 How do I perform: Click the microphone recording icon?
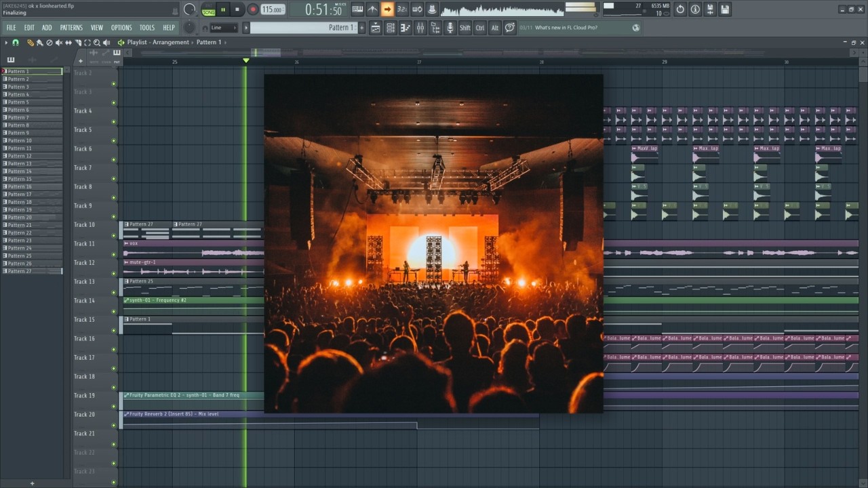pyautogui.click(x=450, y=28)
